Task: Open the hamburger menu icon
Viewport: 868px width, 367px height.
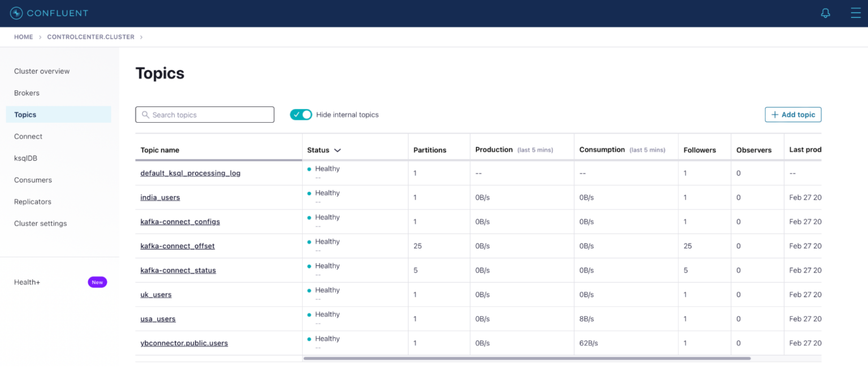Action: (856, 12)
